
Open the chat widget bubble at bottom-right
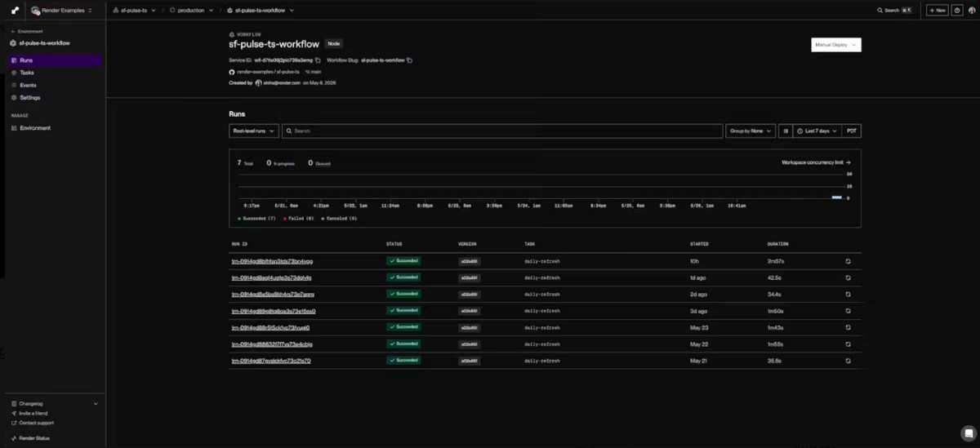[x=968, y=433]
